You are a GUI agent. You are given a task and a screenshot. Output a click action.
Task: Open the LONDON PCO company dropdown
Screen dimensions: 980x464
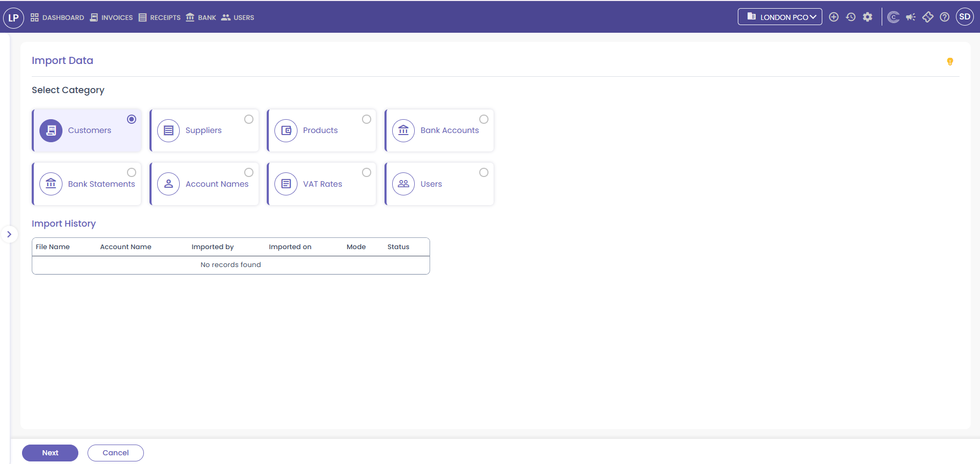click(x=780, y=17)
